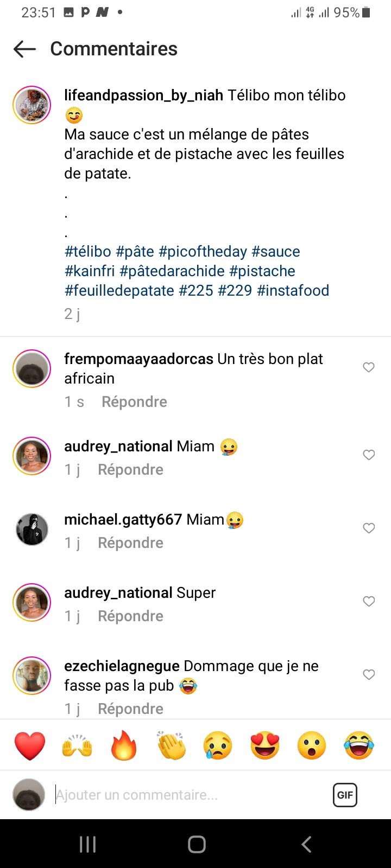
Task: Tap the back arrow beside Commentaires
Action: (24, 49)
